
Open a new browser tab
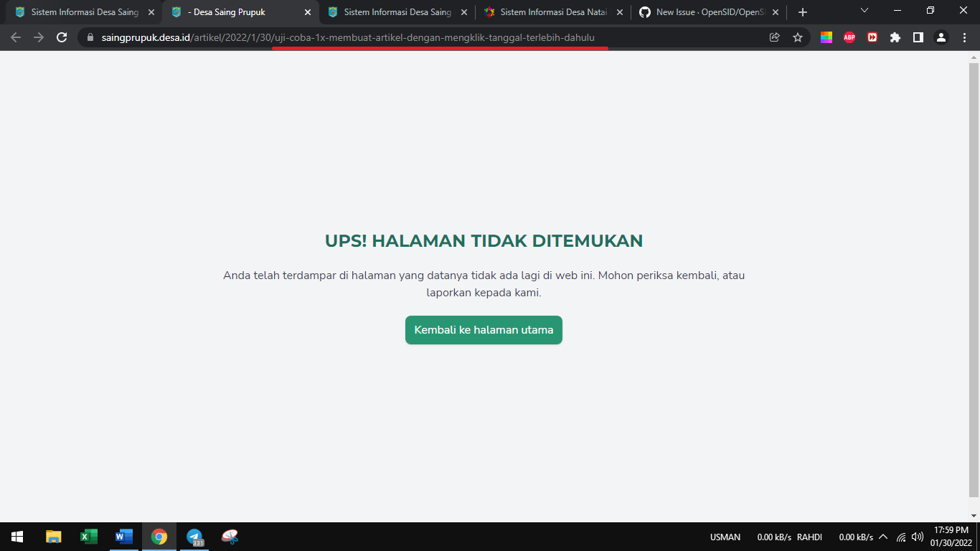[802, 11]
